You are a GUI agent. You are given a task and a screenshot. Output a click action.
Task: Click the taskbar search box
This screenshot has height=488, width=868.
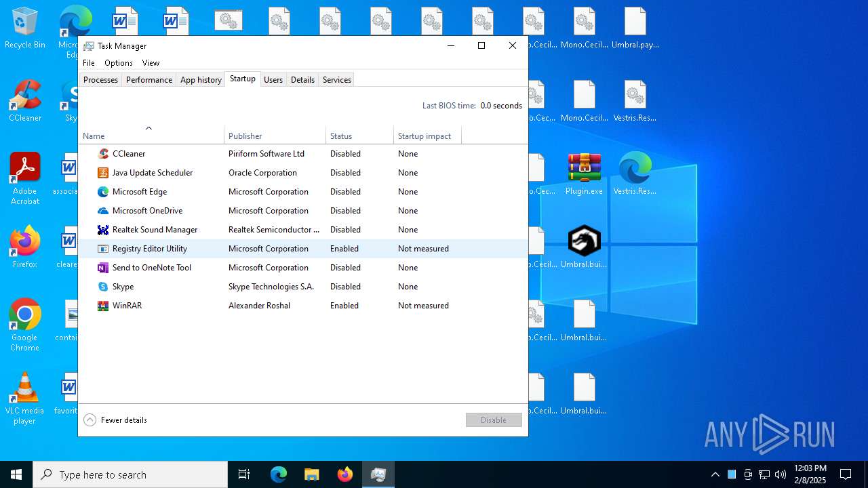(130, 474)
